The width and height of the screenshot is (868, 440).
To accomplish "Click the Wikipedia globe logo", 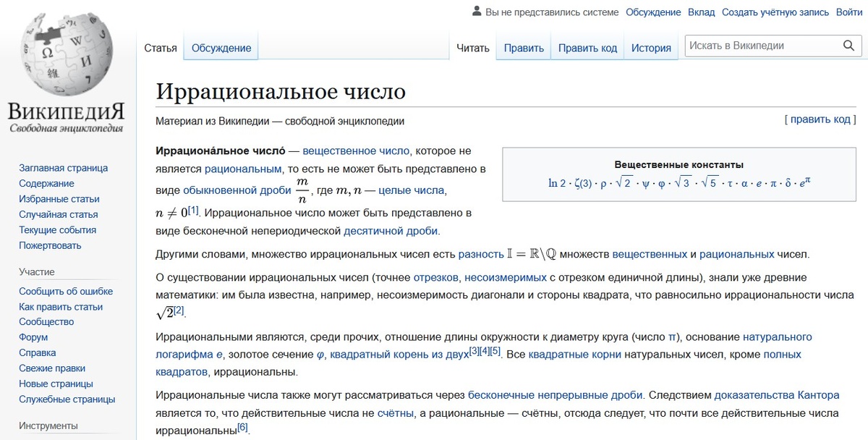I will (x=65, y=51).
